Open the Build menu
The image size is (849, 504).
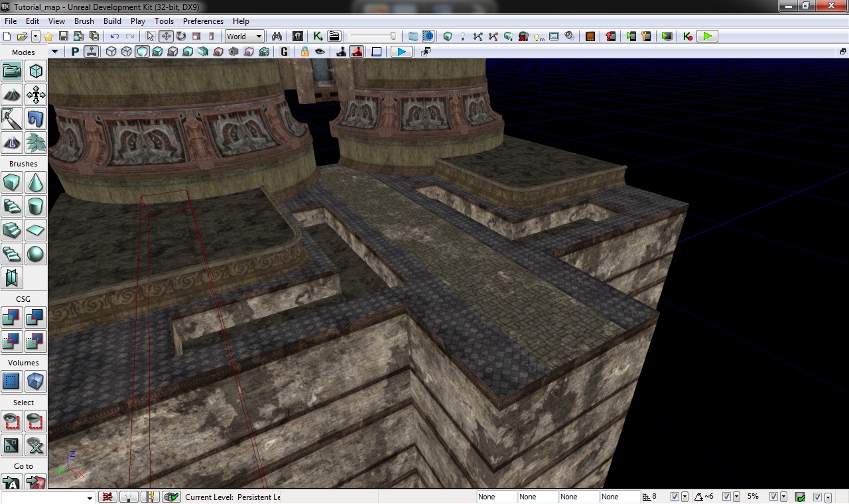[x=112, y=21]
